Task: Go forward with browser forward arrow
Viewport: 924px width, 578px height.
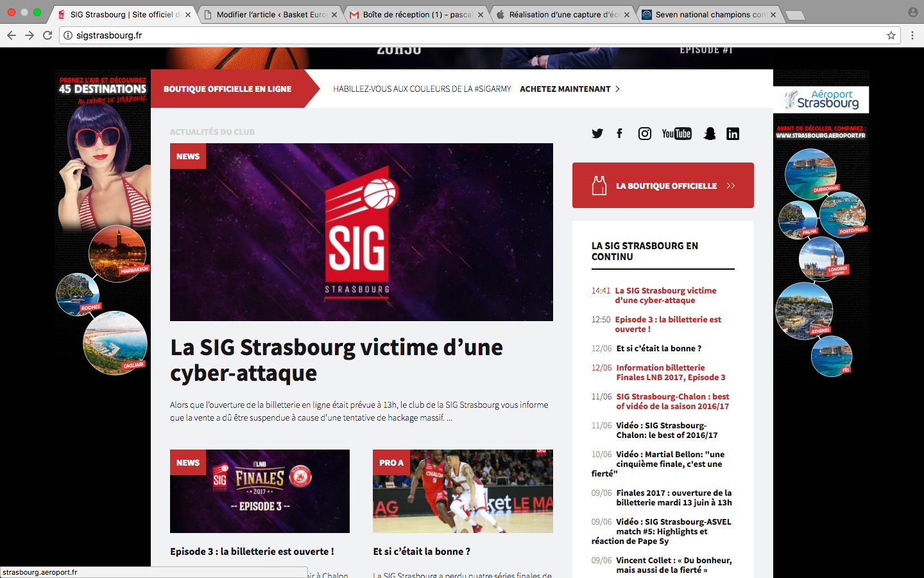Action: click(30, 35)
